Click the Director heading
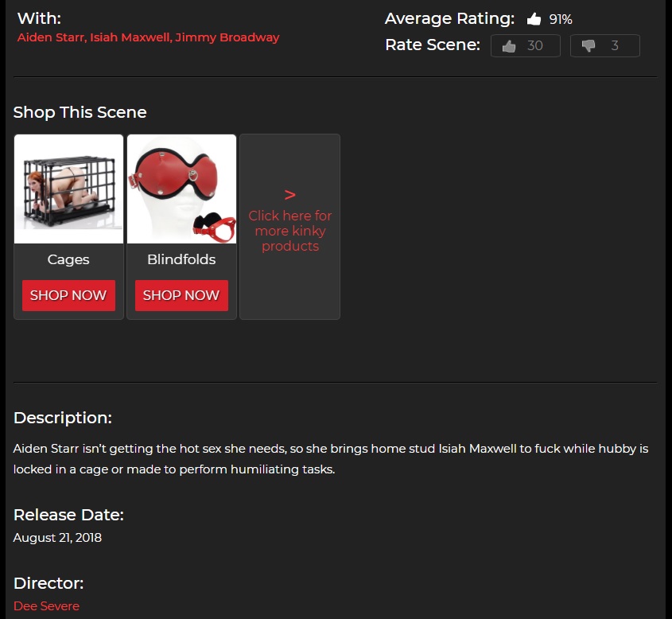672x619 pixels. pos(49,583)
